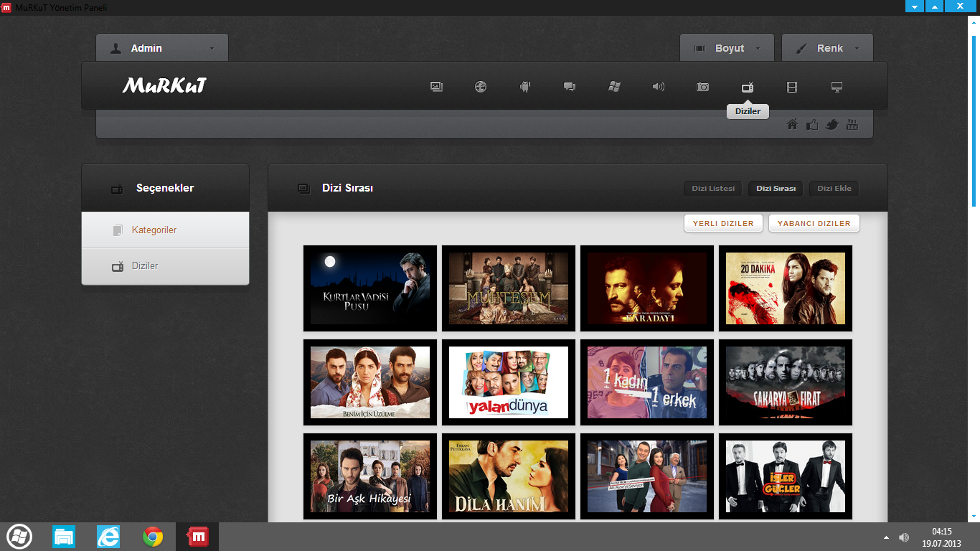The height and width of the screenshot is (551, 980).
Task: Select the Windows logo icon in navigation bar
Action: point(614,87)
